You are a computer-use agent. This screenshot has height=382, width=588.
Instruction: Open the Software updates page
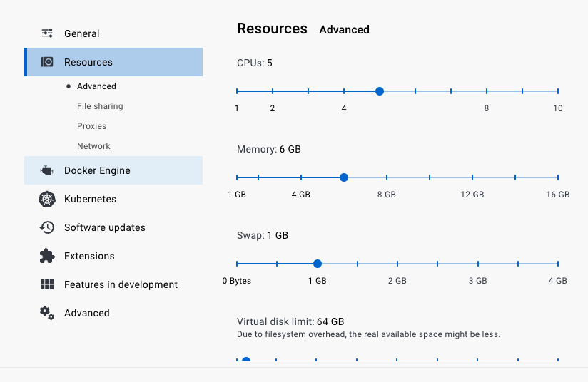[x=104, y=228]
